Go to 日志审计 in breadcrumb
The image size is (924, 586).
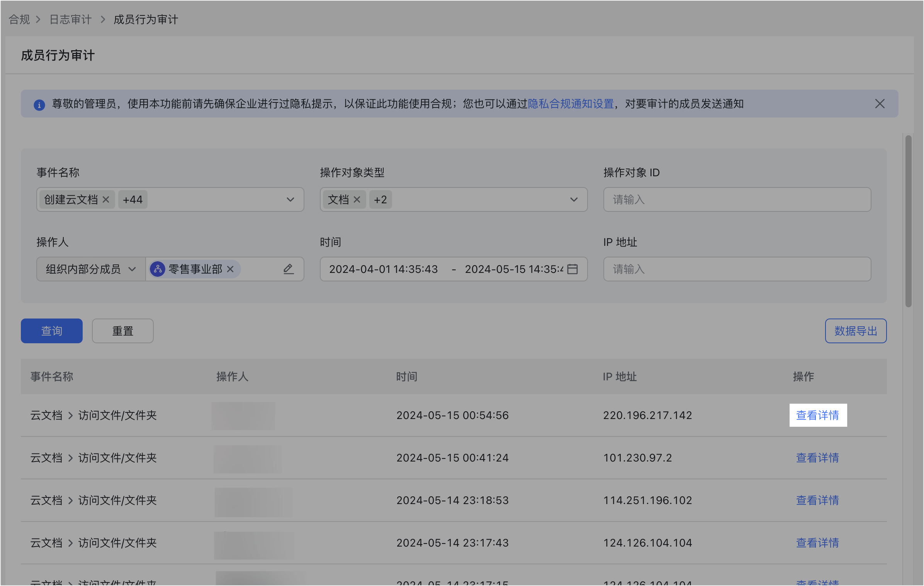[71, 19]
